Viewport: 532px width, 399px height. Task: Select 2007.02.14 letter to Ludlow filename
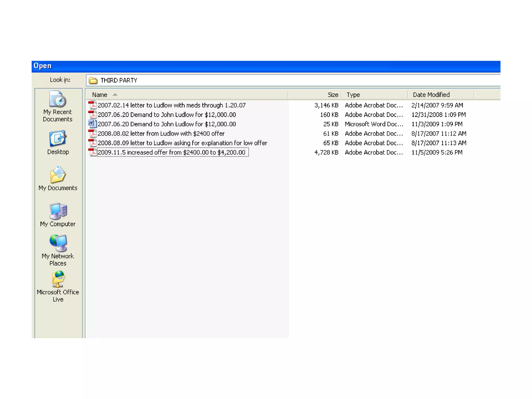coord(171,105)
